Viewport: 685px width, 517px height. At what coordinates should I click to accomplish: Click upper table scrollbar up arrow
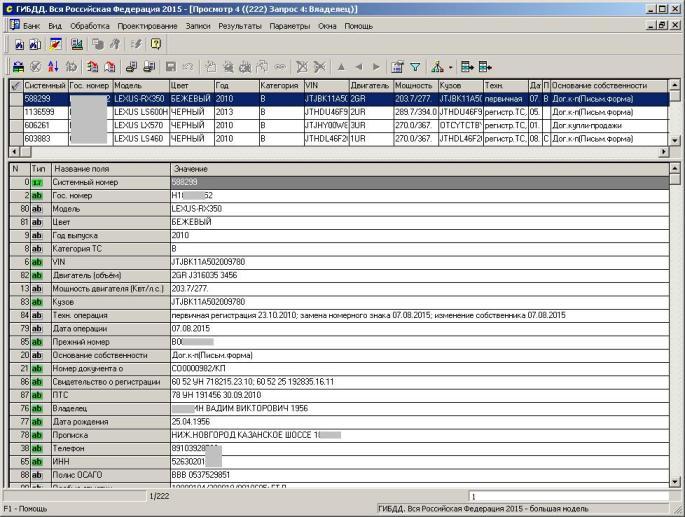pos(675,85)
